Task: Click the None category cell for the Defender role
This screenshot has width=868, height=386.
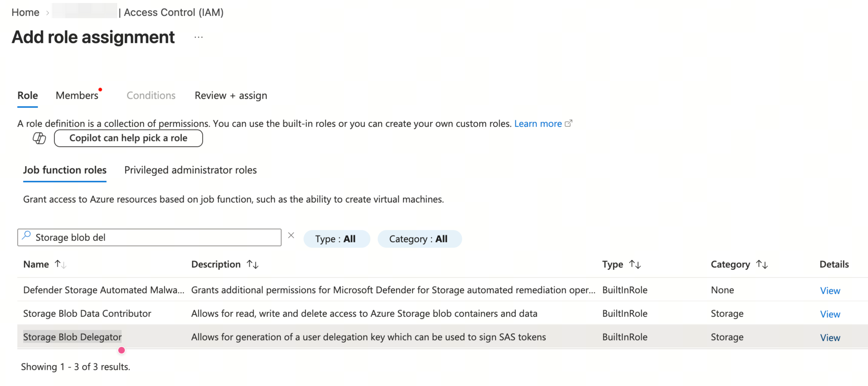Action: click(x=722, y=290)
